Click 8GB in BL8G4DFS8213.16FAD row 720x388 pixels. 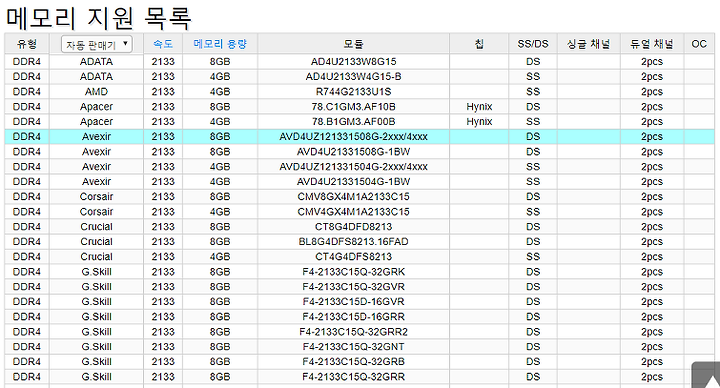pos(220,242)
